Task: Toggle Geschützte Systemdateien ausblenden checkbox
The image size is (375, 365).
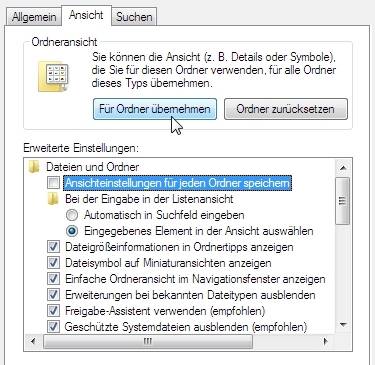Action: [53, 327]
